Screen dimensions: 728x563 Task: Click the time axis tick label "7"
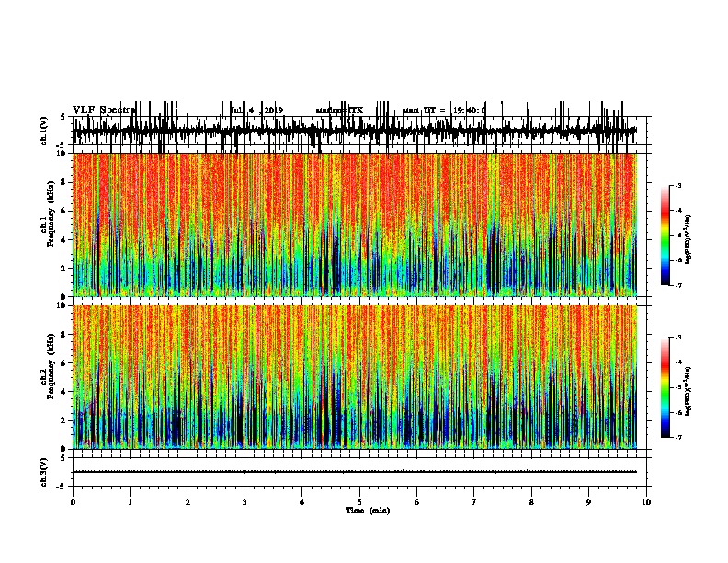(474, 501)
